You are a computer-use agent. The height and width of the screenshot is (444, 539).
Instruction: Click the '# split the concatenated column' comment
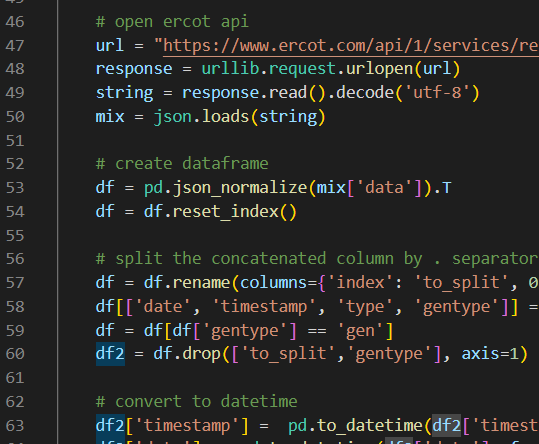point(316,259)
